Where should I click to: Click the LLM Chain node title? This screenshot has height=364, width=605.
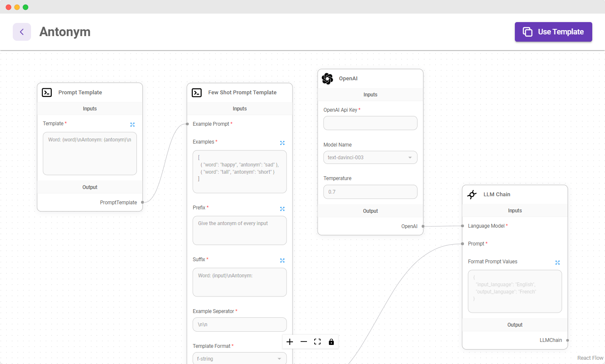[497, 195]
